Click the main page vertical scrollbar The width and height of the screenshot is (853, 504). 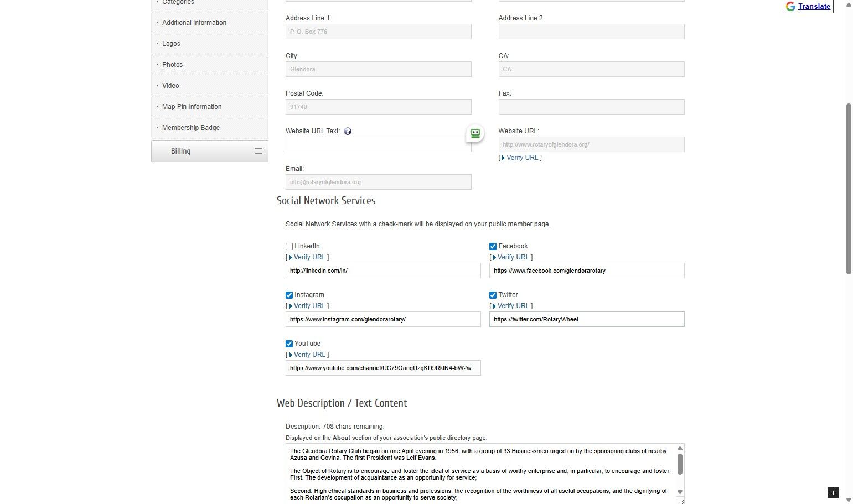[x=849, y=188]
